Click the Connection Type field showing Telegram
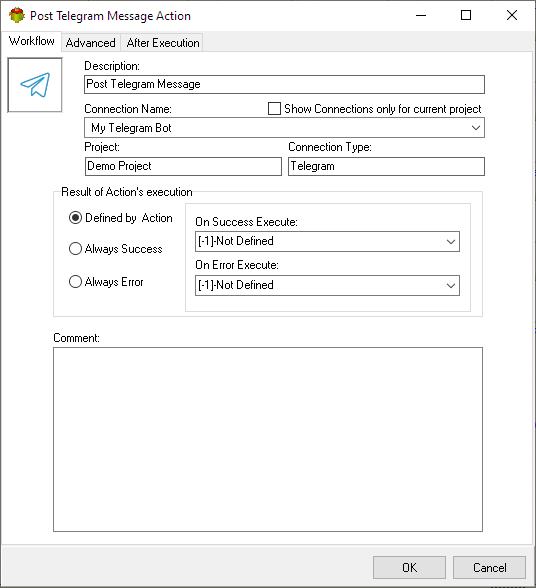The width and height of the screenshot is (536, 588). coord(386,166)
